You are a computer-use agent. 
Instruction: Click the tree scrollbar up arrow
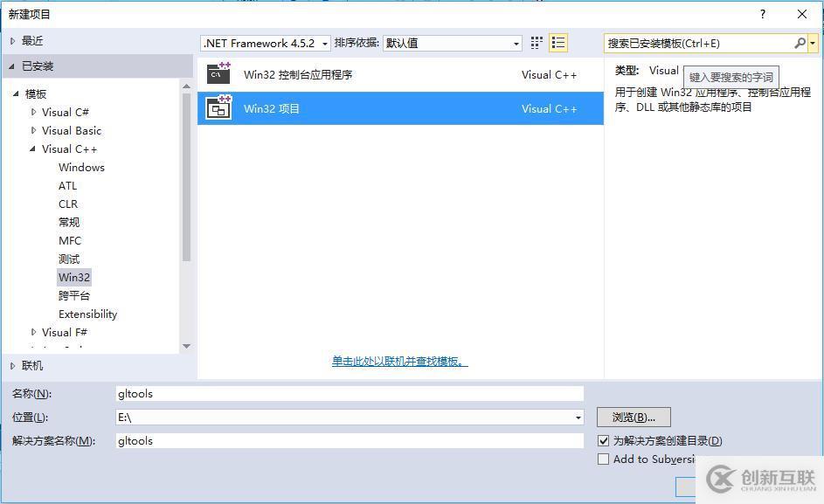coord(186,86)
